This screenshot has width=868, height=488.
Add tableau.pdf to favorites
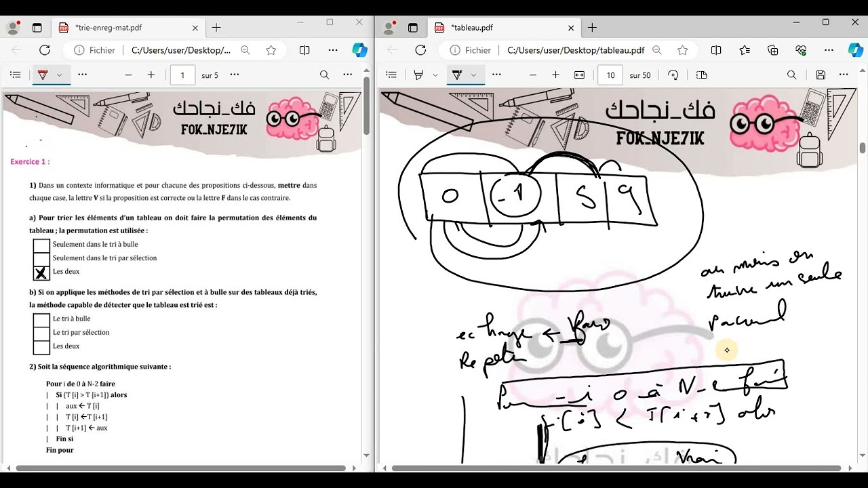point(683,50)
